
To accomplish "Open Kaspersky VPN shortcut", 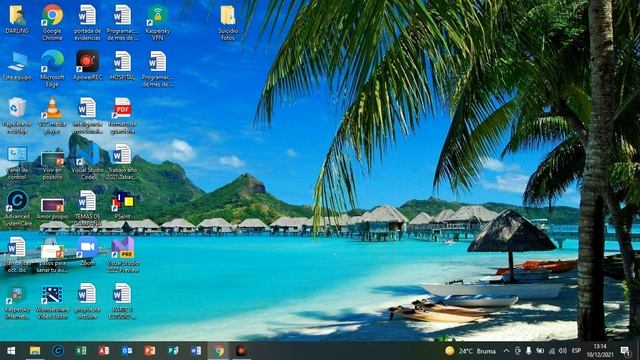I will pyautogui.click(x=158, y=22).
